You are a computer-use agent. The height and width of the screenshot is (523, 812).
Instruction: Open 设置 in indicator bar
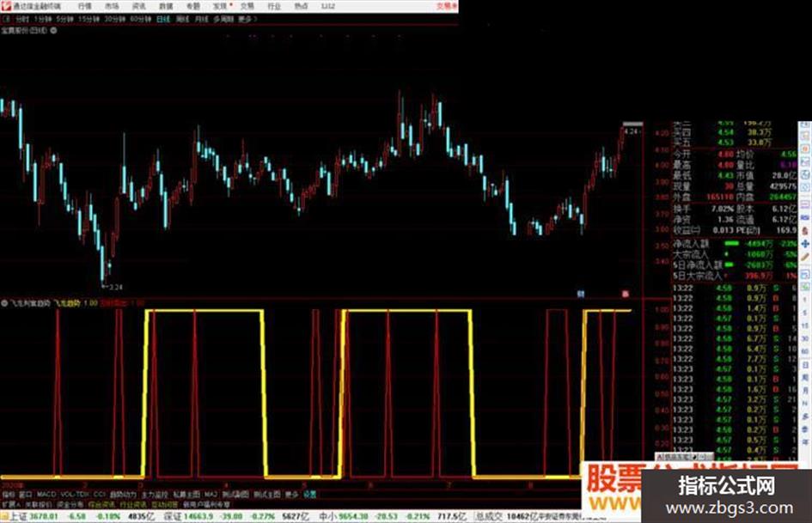[x=309, y=495]
